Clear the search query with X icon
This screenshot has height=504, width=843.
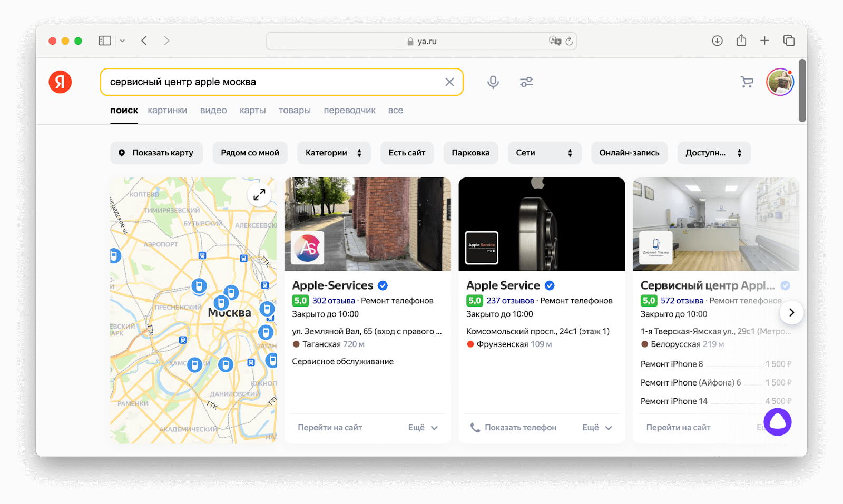tap(449, 82)
